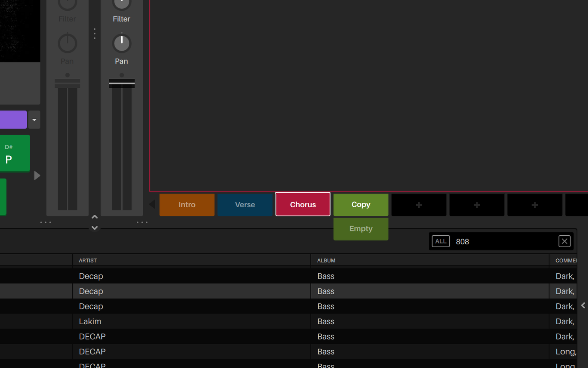Image resolution: width=588 pixels, height=368 pixels.
Task: Add a new scene with the first plus icon
Action: (x=418, y=204)
